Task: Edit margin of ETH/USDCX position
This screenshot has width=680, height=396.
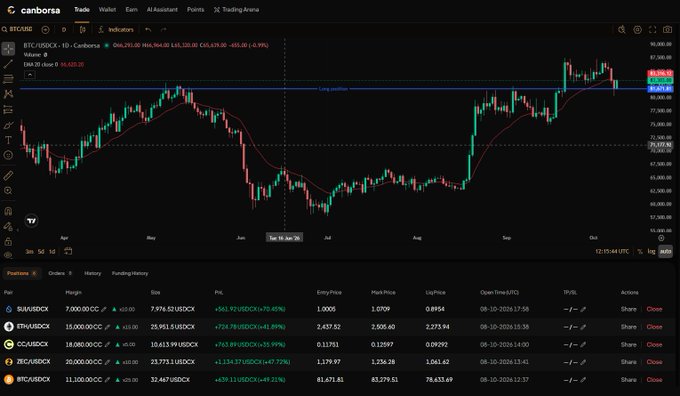Action: tap(107, 327)
